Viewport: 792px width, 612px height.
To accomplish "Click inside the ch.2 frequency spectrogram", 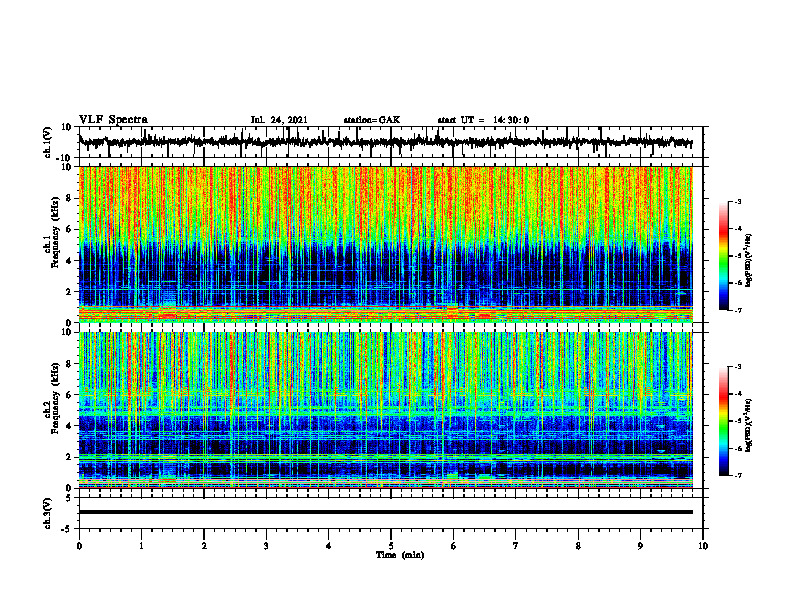I will 385,410.
